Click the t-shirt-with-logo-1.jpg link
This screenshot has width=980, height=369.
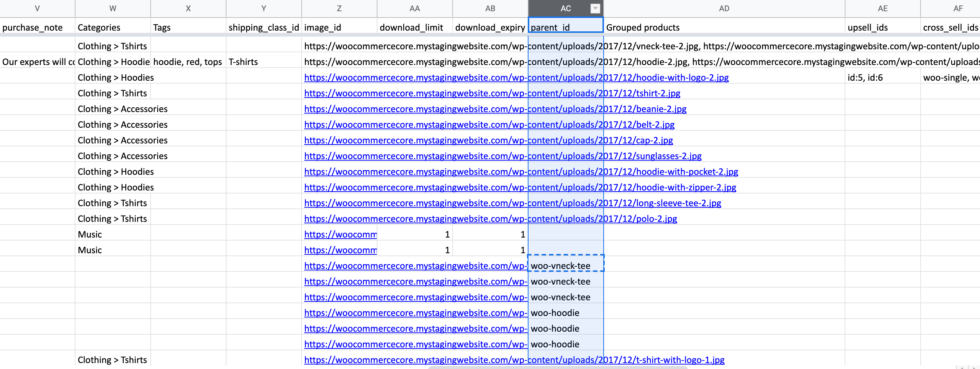click(514, 360)
